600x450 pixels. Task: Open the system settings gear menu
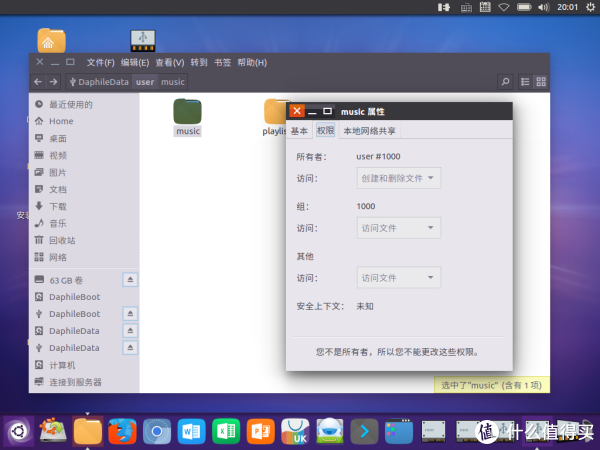click(590, 7)
